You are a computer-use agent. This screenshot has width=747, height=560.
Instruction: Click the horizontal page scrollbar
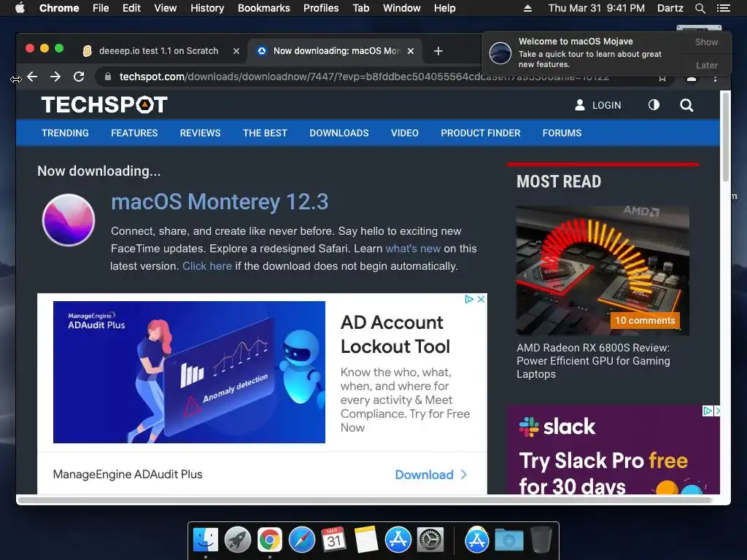365,500
